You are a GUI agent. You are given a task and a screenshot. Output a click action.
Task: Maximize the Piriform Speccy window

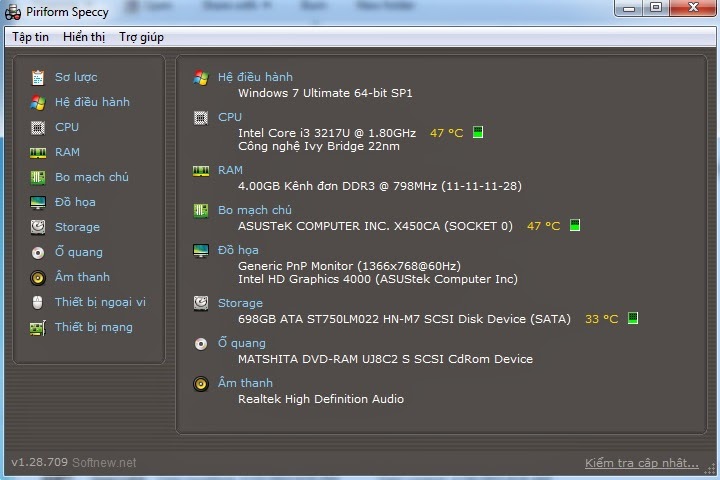click(656, 7)
